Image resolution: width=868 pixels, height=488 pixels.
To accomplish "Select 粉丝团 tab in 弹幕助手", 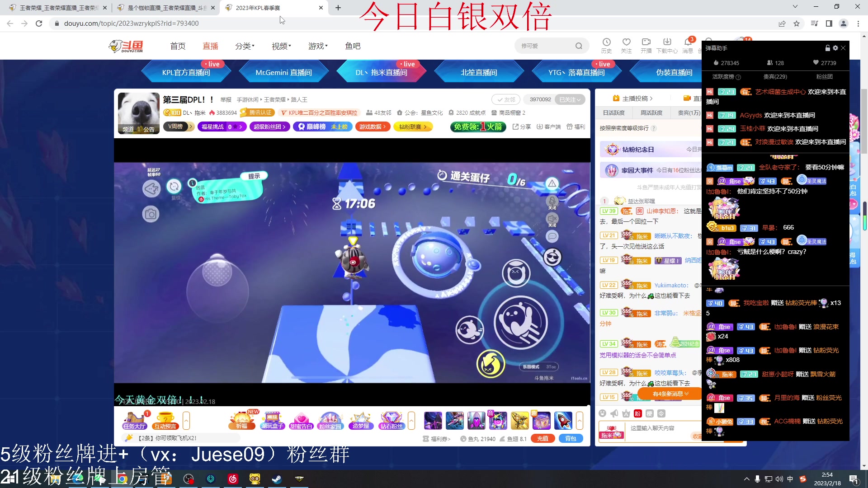I will click(825, 77).
